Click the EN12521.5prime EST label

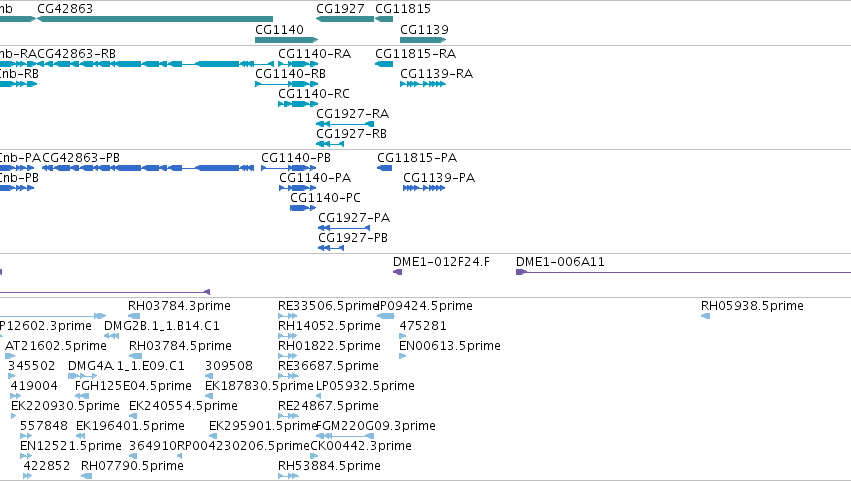pos(71,447)
